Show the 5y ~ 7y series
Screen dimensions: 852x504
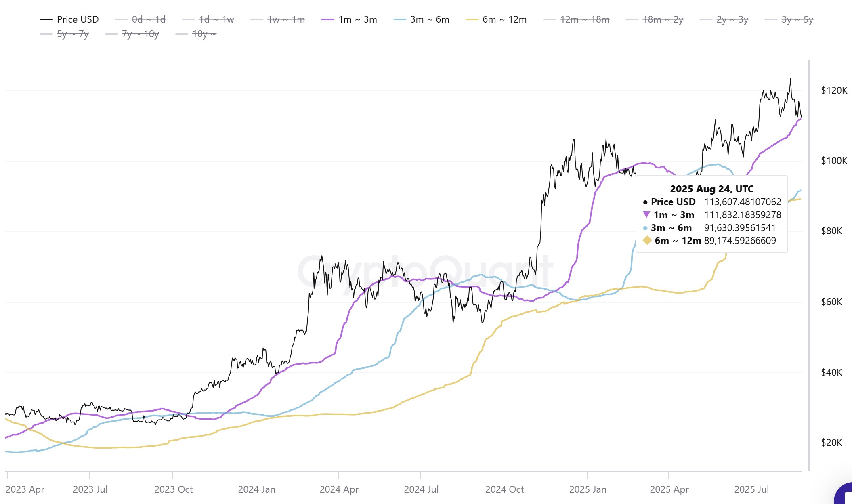click(x=65, y=34)
